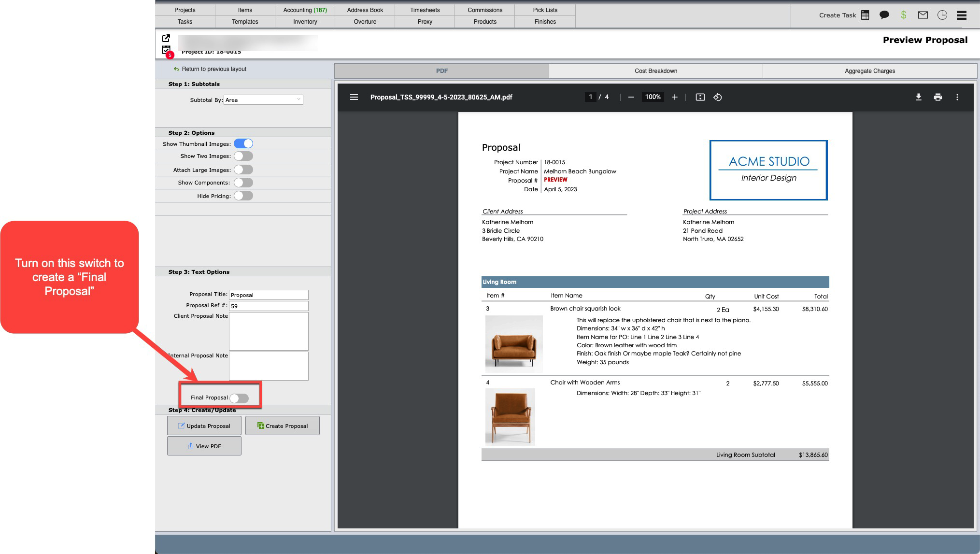
Task: Open the Timesheets menu item
Action: click(x=425, y=10)
